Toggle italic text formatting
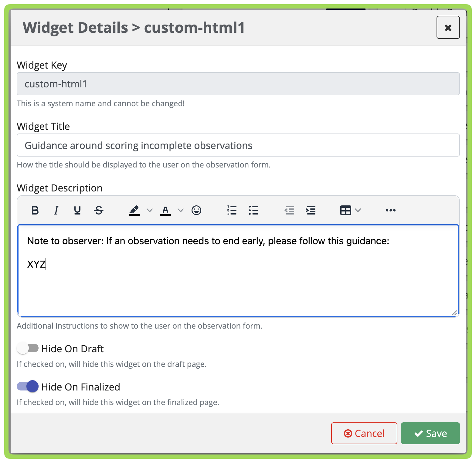Screen dimensions: 476x463 click(x=56, y=210)
